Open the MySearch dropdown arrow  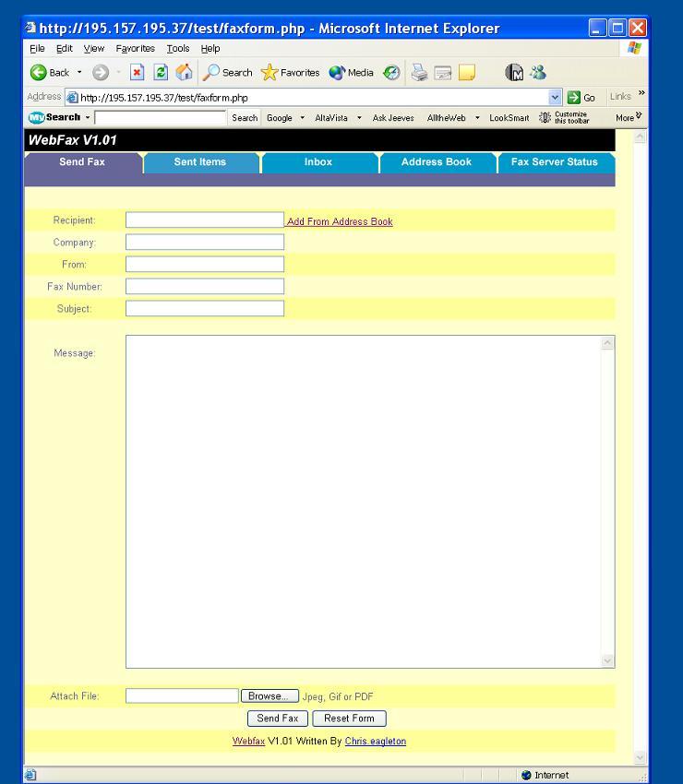pyautogui.click(x=88, y=117)
